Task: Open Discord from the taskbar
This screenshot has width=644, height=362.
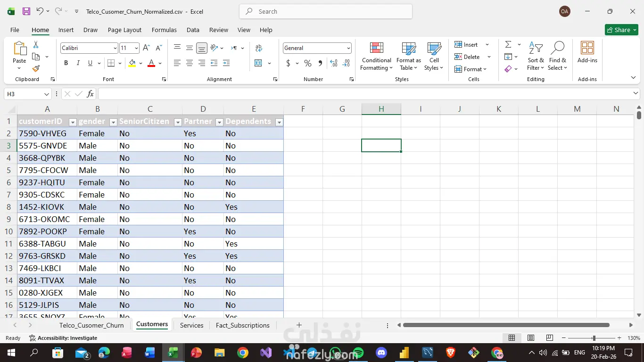Action: pos(381,353)
